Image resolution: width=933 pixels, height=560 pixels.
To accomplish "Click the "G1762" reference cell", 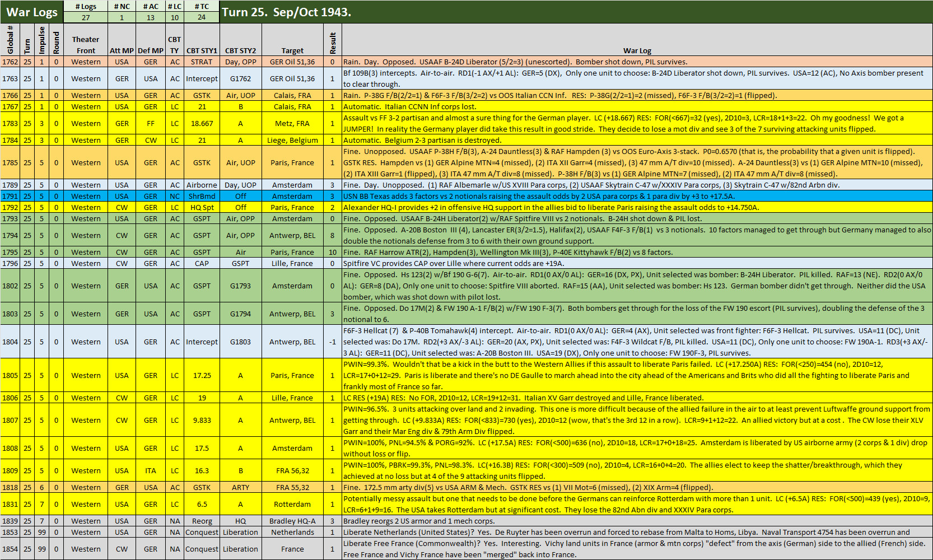I will click(x=240, y=78).
